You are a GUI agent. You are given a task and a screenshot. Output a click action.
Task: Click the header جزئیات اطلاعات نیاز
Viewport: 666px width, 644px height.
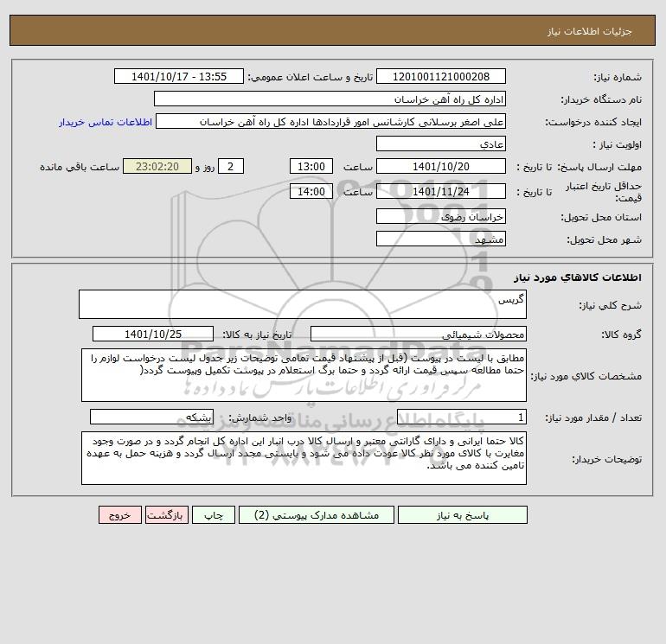click(x=590, y=31)
